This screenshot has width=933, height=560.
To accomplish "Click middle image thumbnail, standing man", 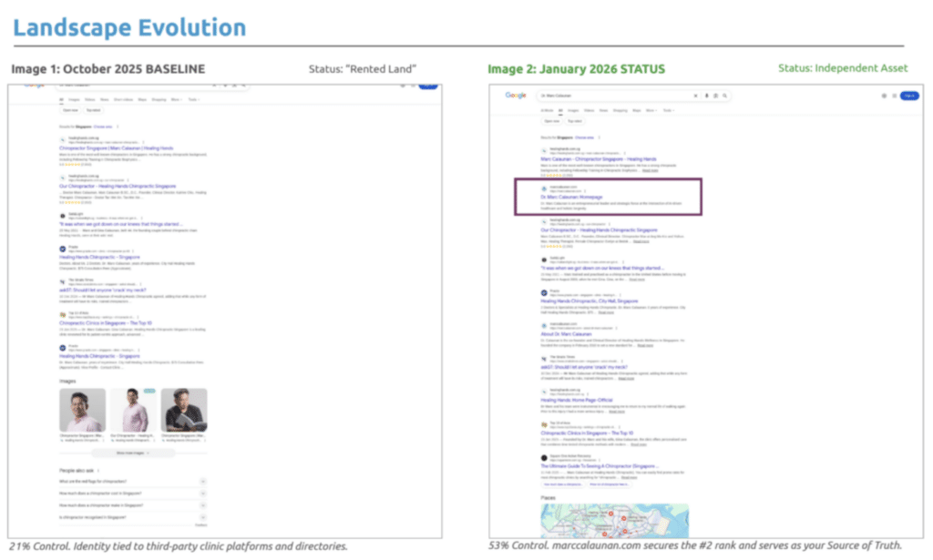I will (x=133, y=410).
